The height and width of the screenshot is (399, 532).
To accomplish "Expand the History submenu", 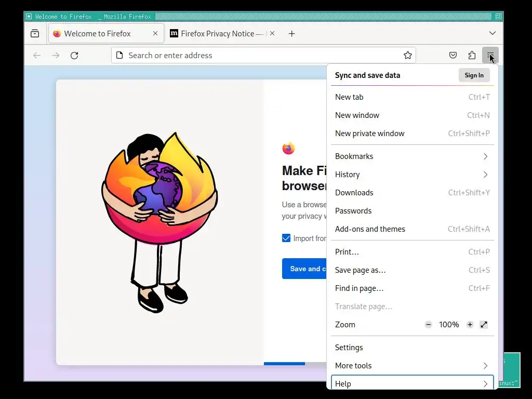I will (x=412, y=175).
